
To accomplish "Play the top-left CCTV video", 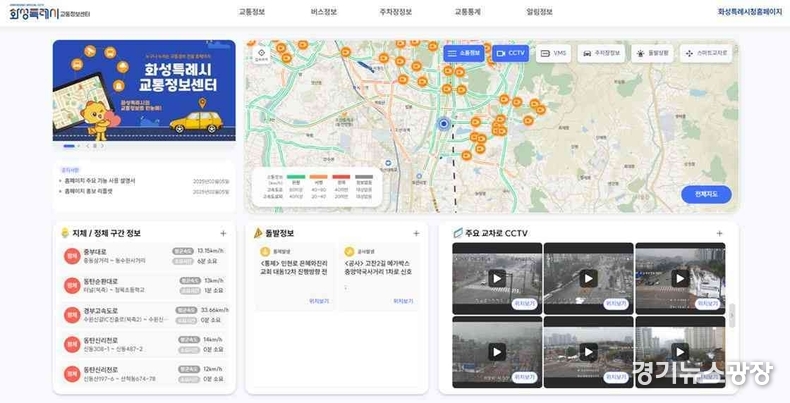I will click(497, 279).
